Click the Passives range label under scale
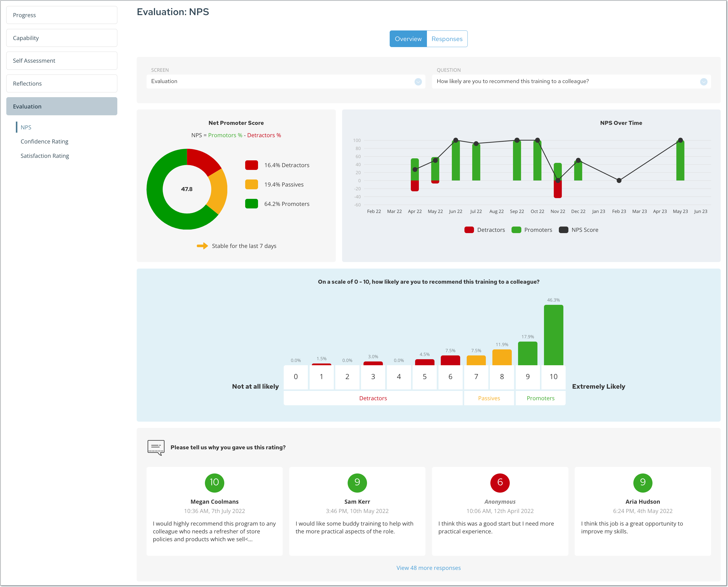728x587 pixels. [x=489, y=398]
